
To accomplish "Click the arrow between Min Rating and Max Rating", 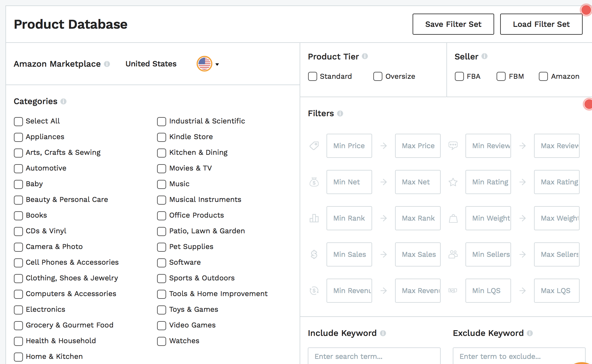I will pos(523,182).
